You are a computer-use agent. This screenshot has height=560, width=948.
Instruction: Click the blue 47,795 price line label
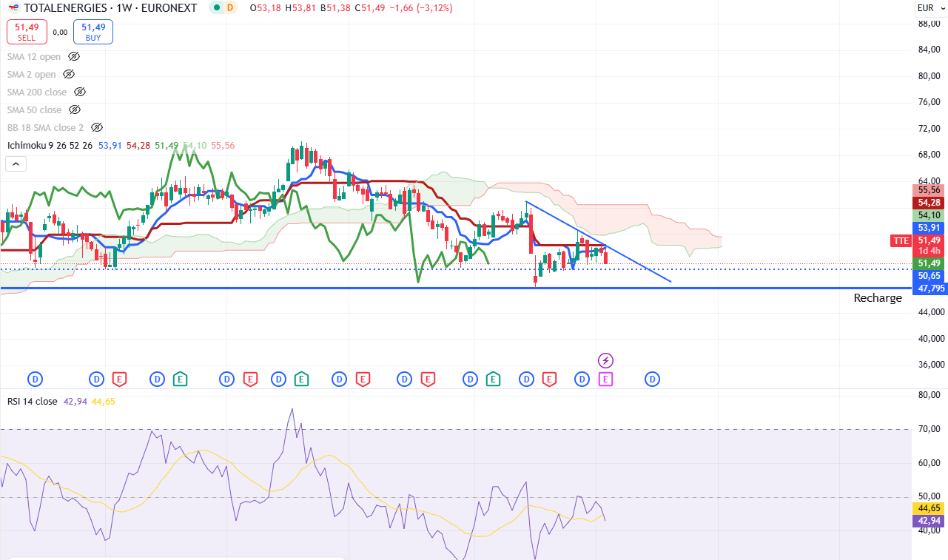929,289
